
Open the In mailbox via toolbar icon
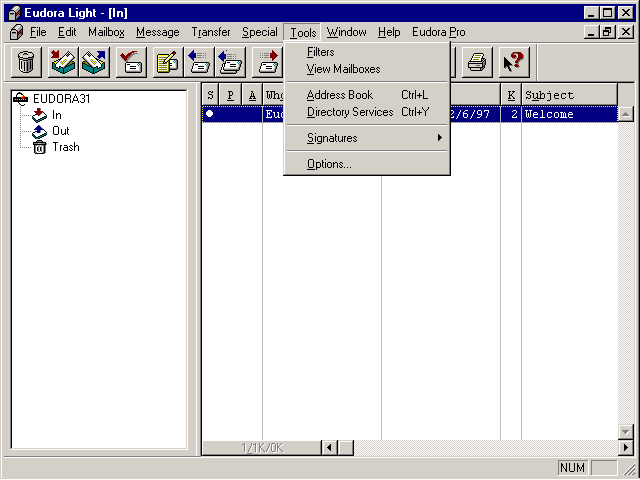(x=63, y=62)
